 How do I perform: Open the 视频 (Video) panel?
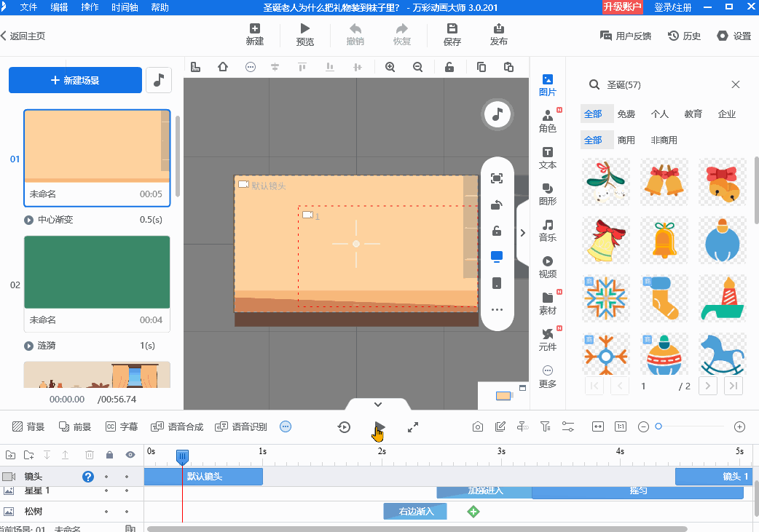(548, 263)
